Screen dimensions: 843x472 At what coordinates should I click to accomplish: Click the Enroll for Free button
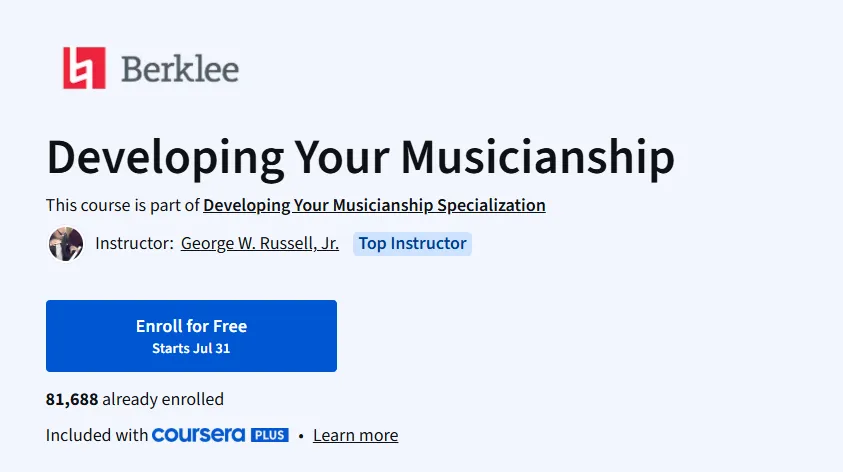(x=191, y=336)
